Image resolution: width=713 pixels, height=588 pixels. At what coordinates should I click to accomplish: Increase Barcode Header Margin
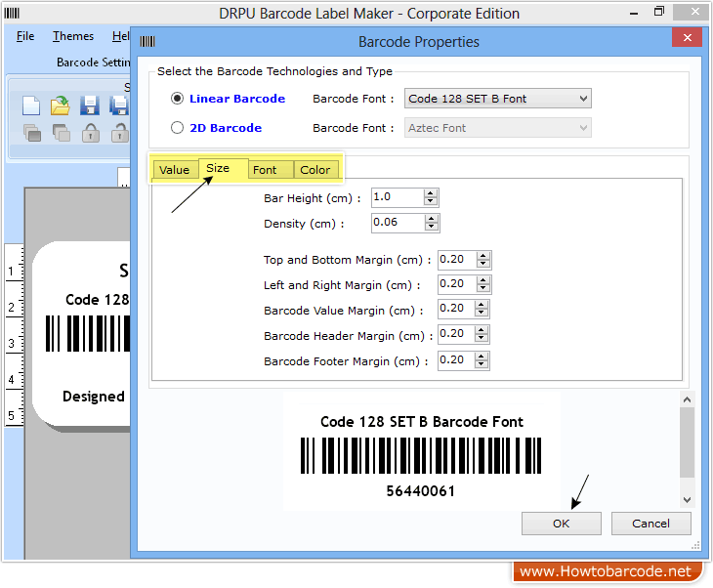click(482, 330)
